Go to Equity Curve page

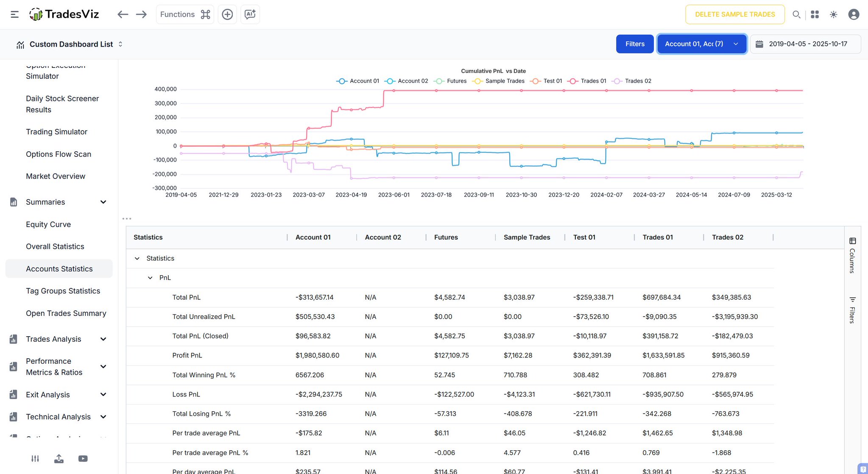48,224
